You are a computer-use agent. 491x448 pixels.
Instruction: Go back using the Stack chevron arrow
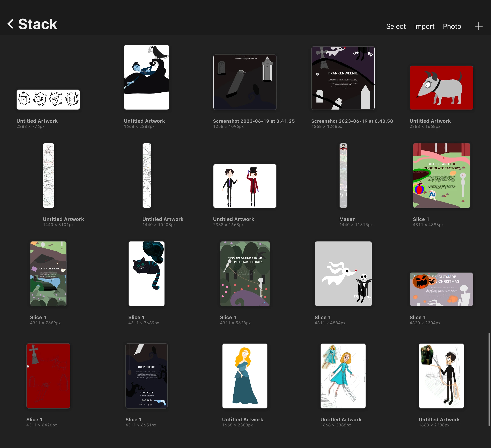point(10,24)
